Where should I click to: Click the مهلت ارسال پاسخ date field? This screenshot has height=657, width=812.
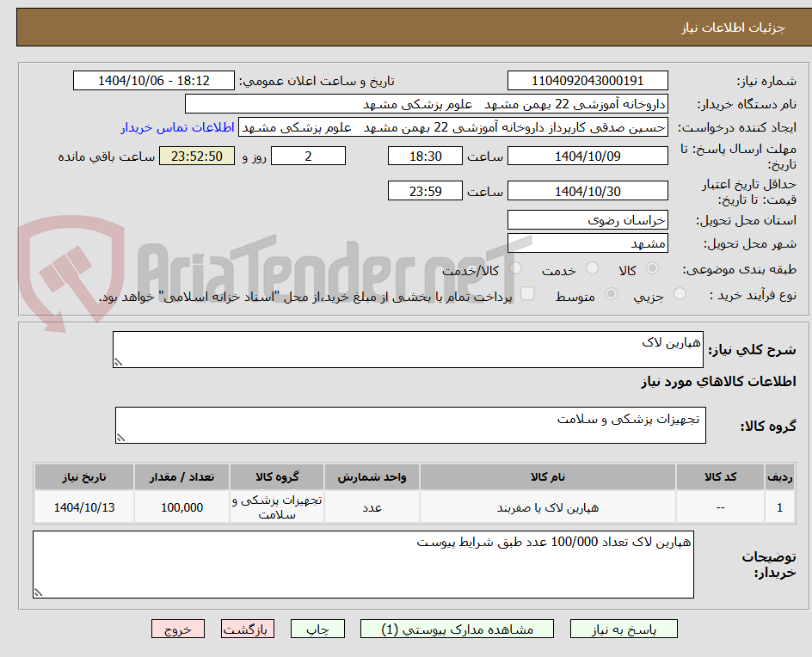point(587,155)
